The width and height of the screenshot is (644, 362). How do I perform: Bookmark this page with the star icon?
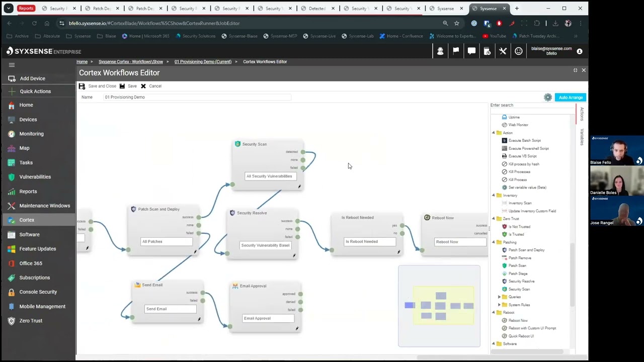click(456, 23)
